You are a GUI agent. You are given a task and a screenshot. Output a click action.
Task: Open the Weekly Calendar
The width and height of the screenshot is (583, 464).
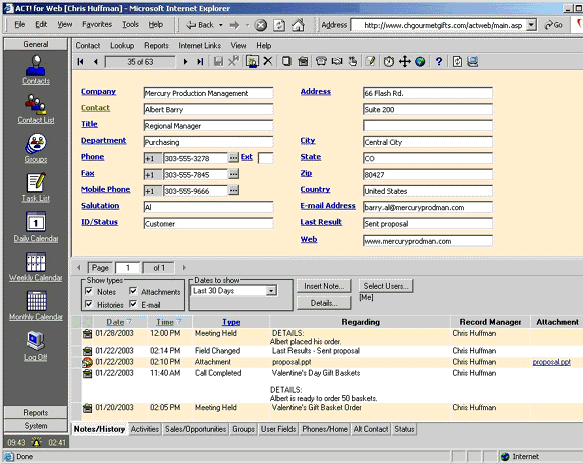click(36, 266)
